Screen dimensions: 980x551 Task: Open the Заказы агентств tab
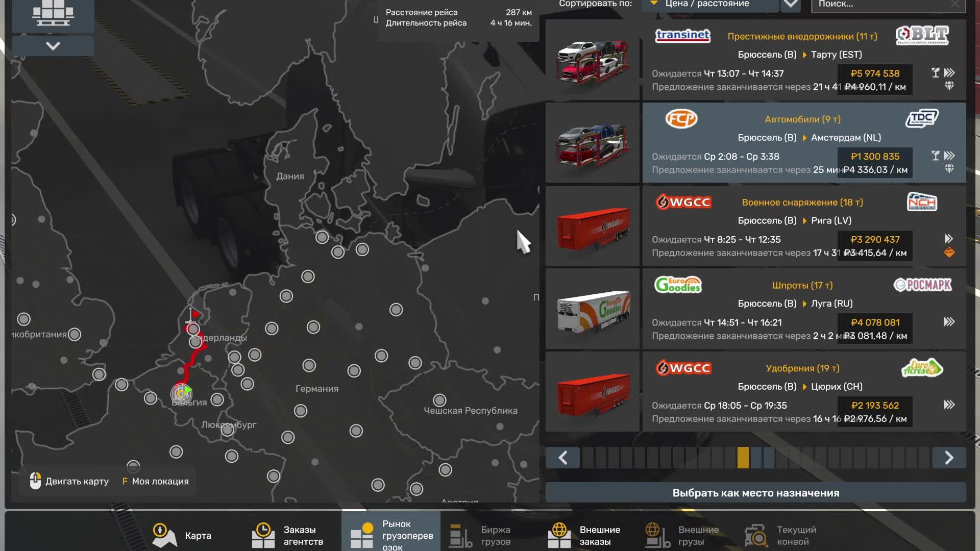(x=288, y=535)
